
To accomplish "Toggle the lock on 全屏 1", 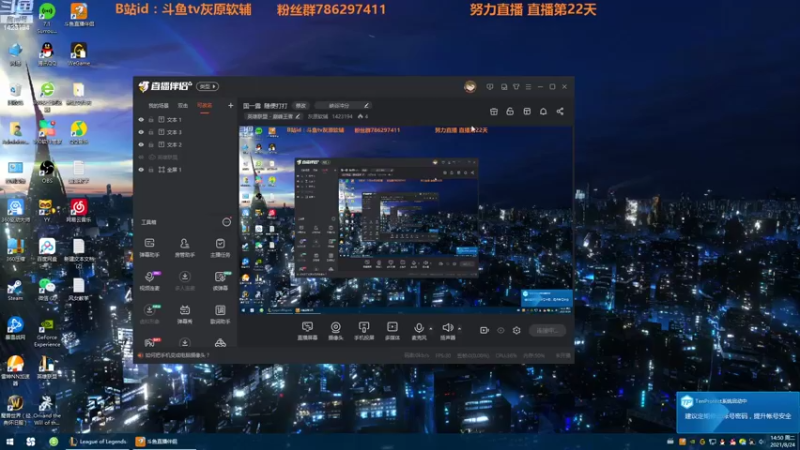I will click(151, 169).
